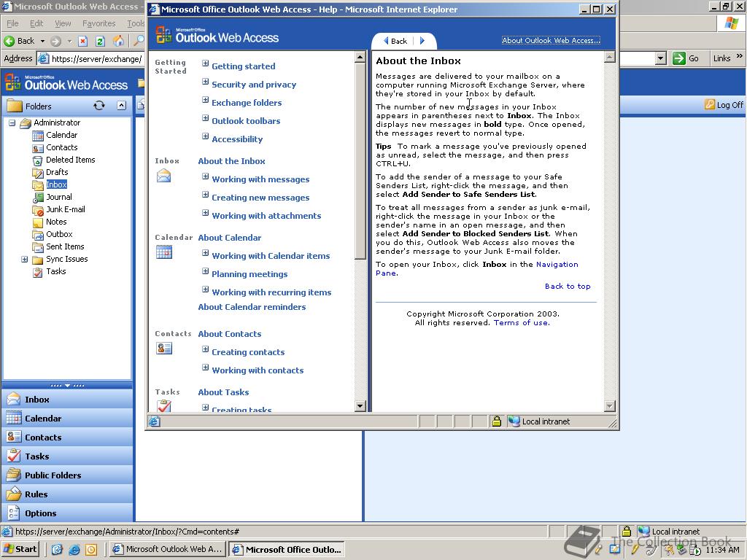
Task: Open the address bar dropdown arrow
Action: (660, 58)
